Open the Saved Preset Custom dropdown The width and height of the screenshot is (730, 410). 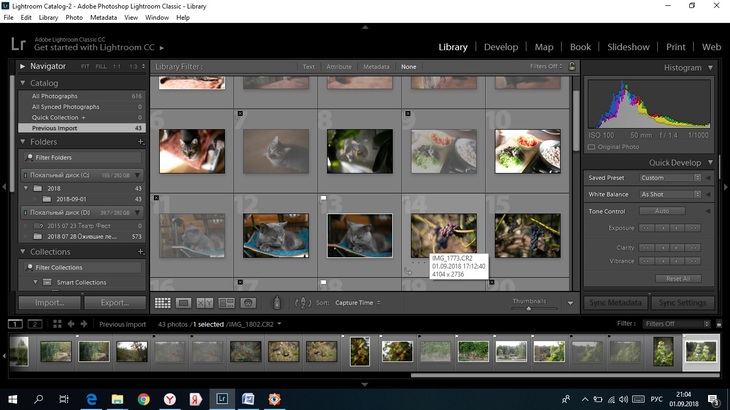(x=670, y=178)
